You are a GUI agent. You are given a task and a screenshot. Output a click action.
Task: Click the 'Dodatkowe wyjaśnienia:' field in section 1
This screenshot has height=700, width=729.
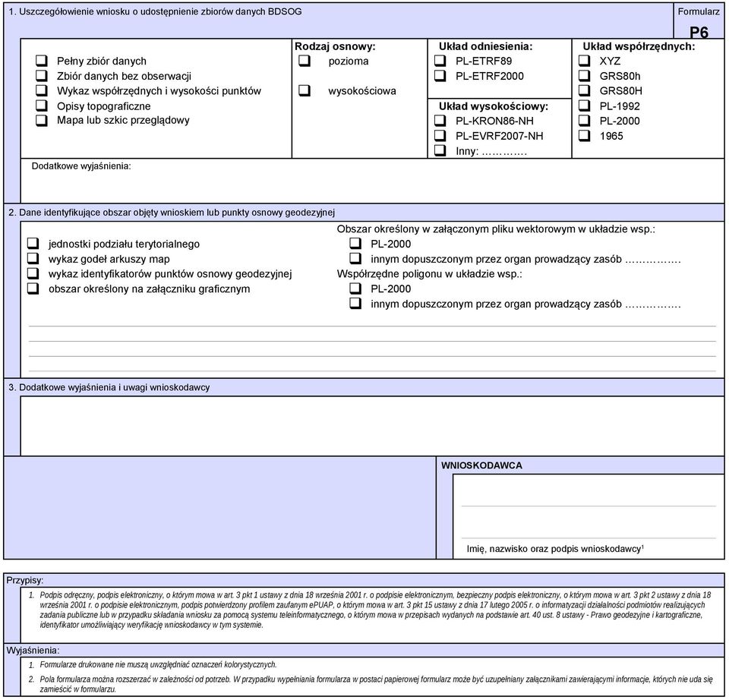(372, 181)
